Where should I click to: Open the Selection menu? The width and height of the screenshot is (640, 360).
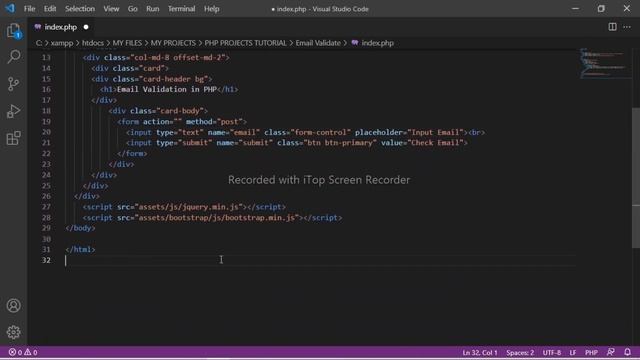(x=80, y=9)
